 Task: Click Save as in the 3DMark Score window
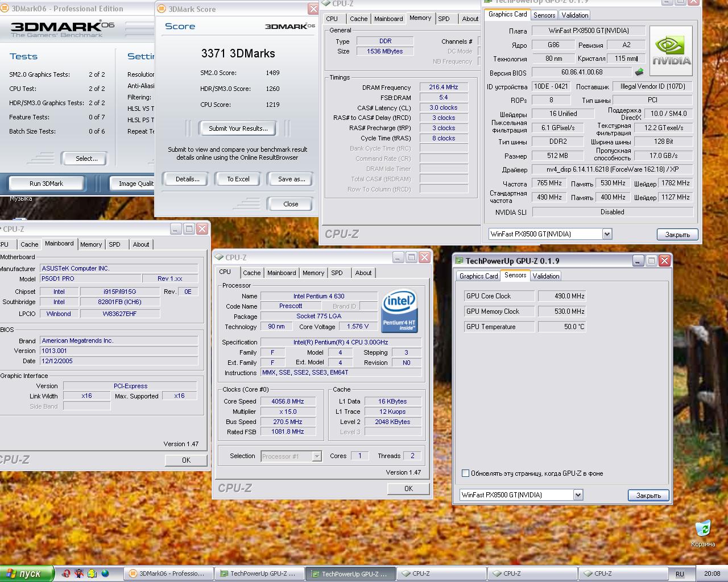pyautogui.click(x=291, y=179)
